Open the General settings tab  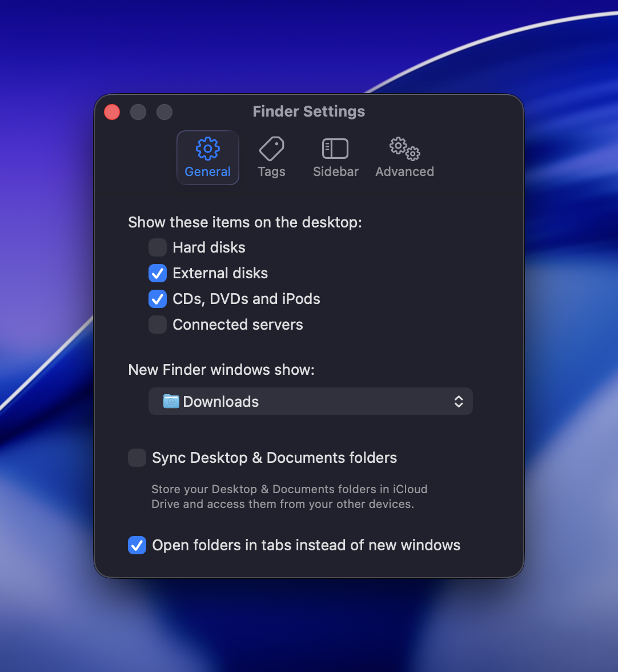(208, 157)
